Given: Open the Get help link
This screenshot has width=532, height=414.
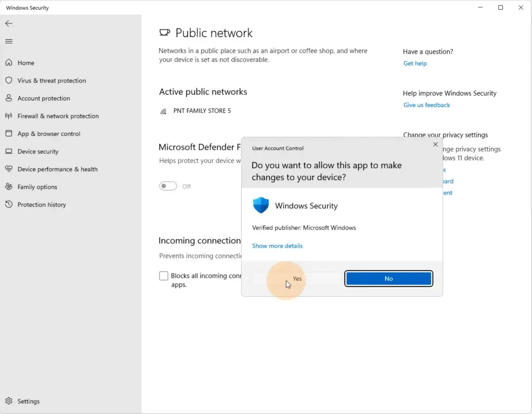Looking at the screenshot, I should pos(415,63).
